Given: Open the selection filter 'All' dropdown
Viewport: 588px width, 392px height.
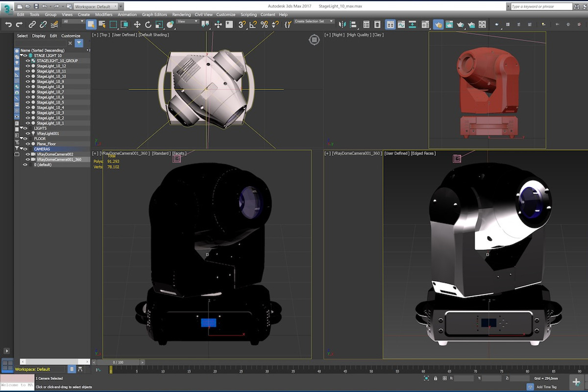Looking at the screenshot, I should click(73, 22).
